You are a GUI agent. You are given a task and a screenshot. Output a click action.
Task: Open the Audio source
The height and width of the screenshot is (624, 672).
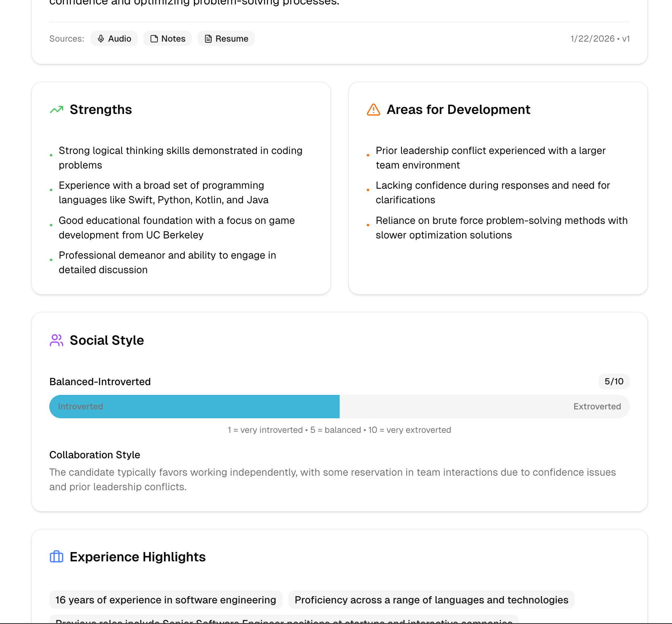pyautogui.click(x=114, y=39)
